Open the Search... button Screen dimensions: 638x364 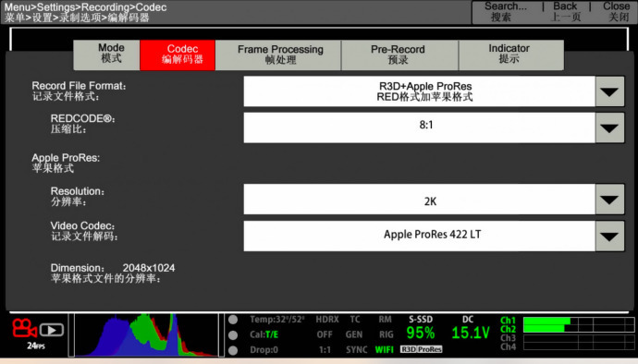(x=505, y=12)
